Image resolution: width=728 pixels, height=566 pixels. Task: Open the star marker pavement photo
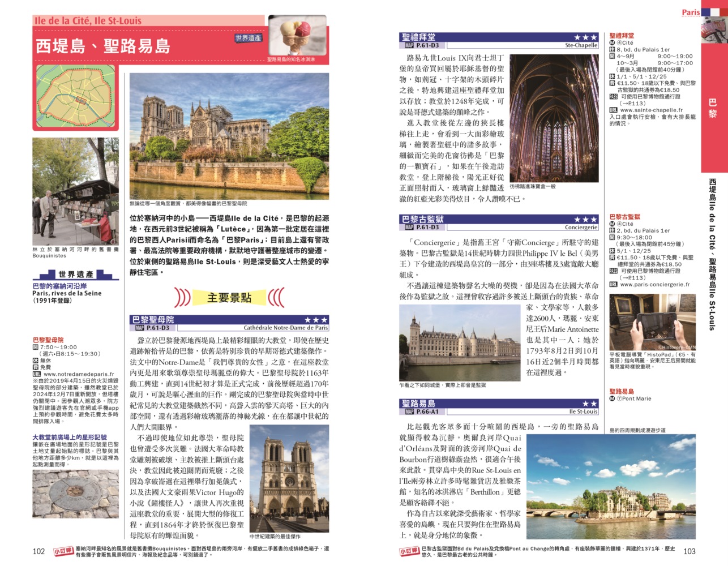click(76, 494)
